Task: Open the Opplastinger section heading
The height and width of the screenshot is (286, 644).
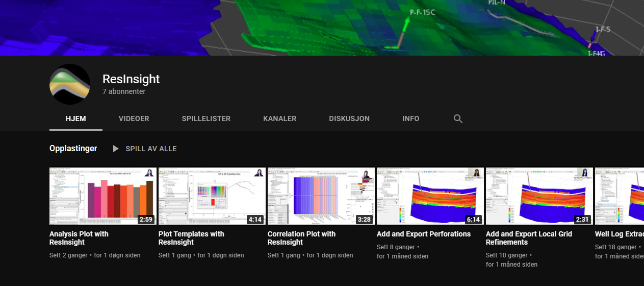Action: pos(73,149)
